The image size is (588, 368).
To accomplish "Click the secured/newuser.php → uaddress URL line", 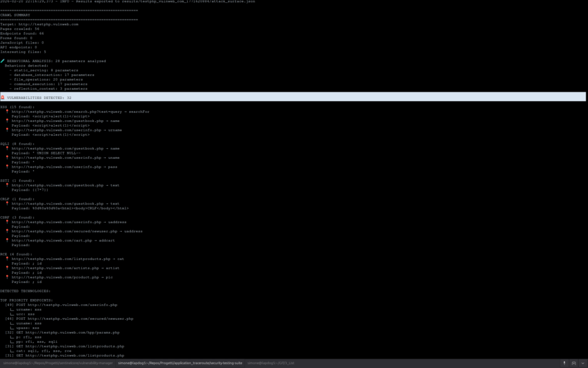I will tap(77, 231).
